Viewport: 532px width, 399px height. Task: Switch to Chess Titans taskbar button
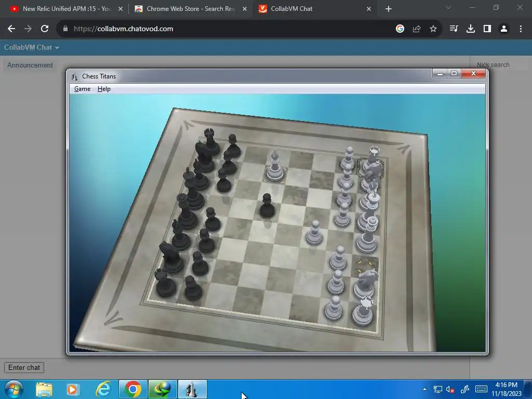click(192, 390)
